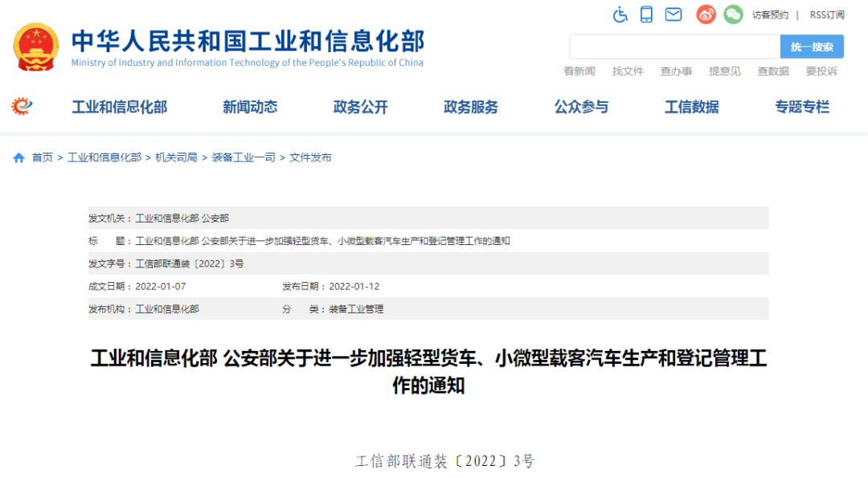Open the Weibo icon
This screenshot has height=478, width=868.
point(706,14)
